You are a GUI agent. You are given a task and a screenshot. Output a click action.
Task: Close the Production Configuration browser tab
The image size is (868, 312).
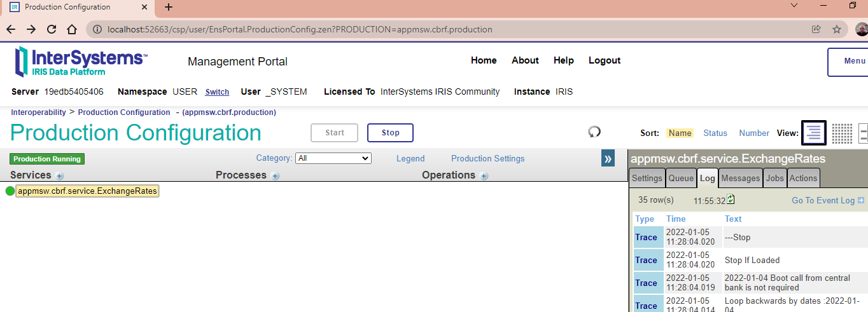[144, 7]
